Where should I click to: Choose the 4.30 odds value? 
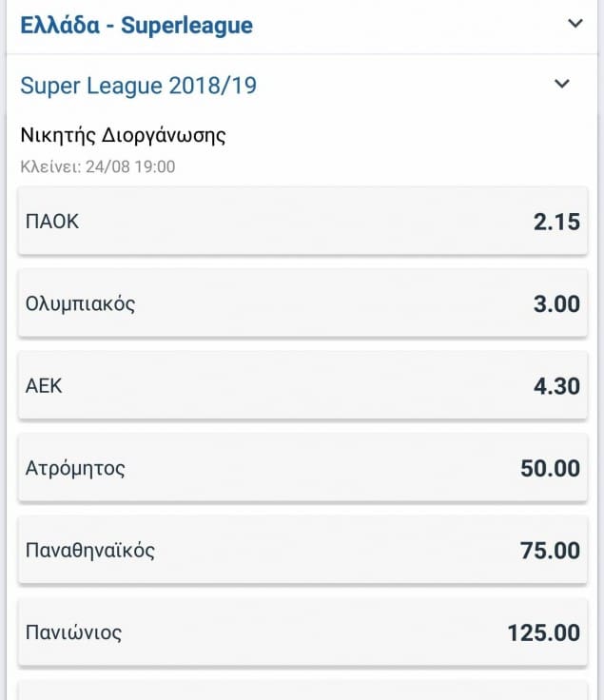point(555,387)
